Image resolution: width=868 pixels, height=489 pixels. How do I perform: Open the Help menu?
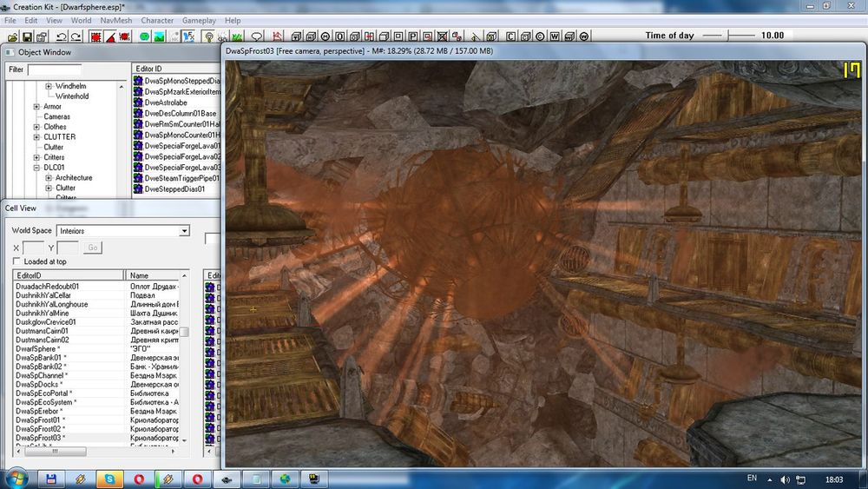[233, 21]
